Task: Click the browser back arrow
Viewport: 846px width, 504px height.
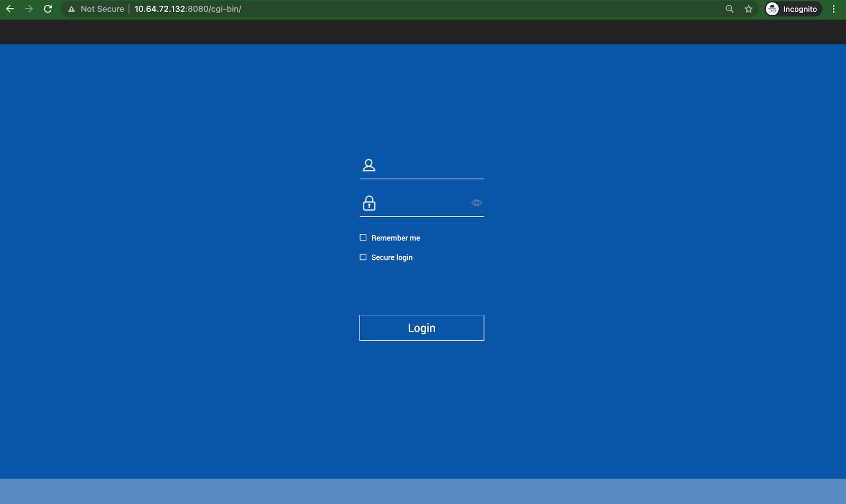Action: [10, 9]
